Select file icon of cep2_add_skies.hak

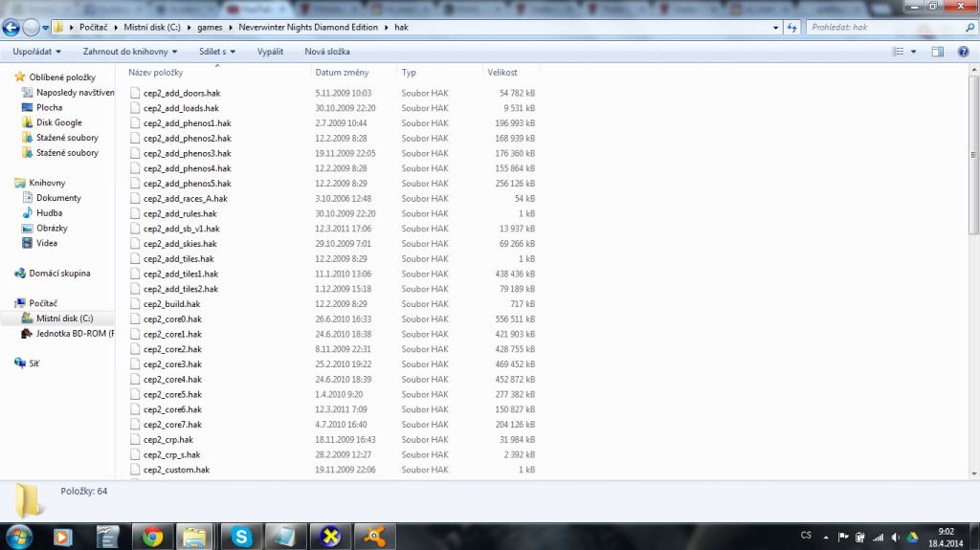coord(135,243)
